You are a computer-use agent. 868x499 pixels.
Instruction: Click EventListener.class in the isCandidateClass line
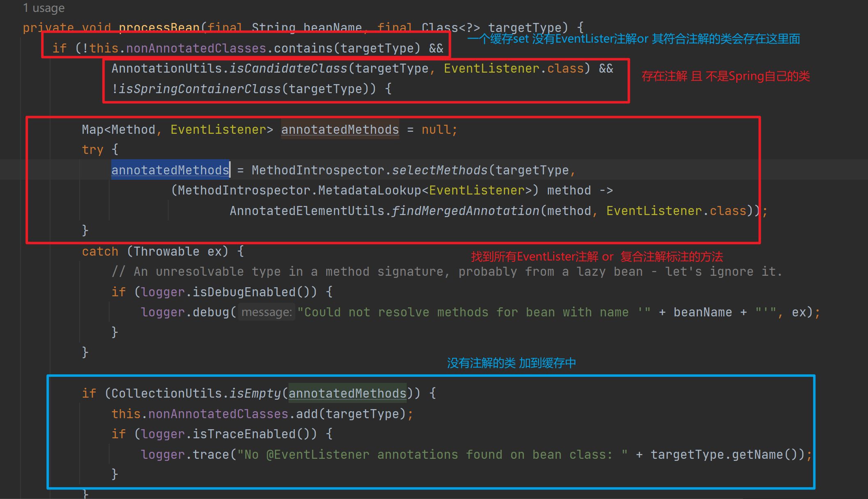coord(514,69)
